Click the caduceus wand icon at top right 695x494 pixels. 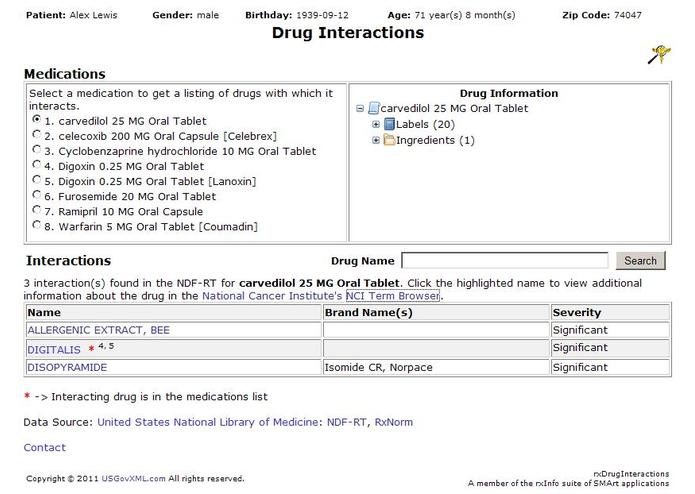click(x=660, y=54)
